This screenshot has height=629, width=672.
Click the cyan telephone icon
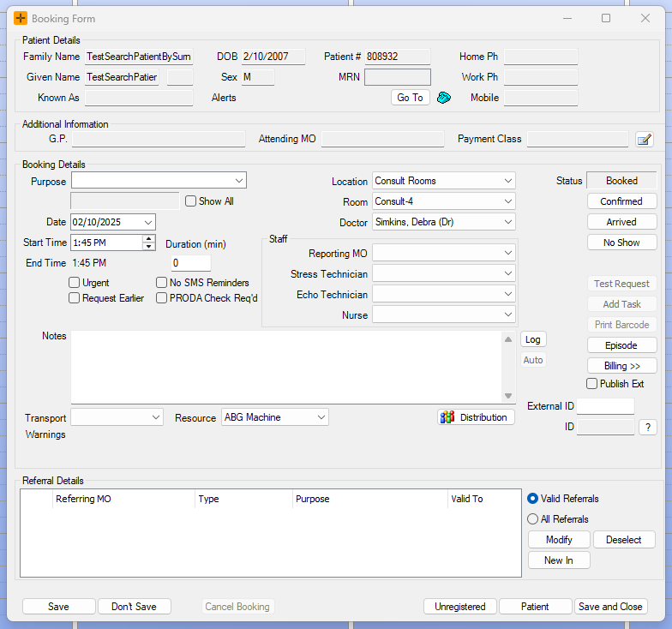click(443, 98)
